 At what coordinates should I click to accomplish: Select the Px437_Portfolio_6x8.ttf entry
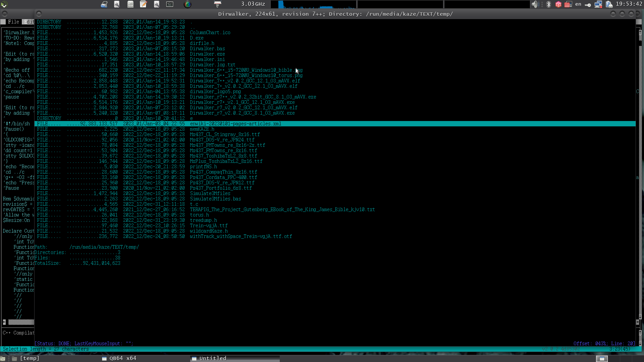pos(221,188)
